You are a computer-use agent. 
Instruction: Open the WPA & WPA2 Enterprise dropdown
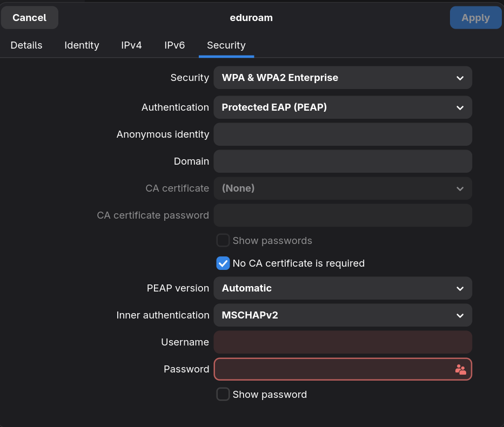coord(342,78)
